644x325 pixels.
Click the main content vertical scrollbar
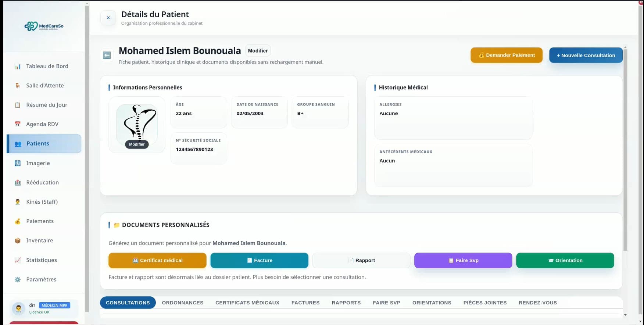tap(625, 150)
